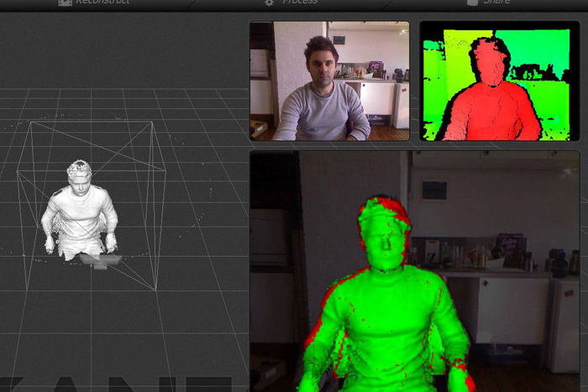Viewport: 588px width, 392px height.
Task: Select the red-green depth map view
Action: (x=500, y=81)
